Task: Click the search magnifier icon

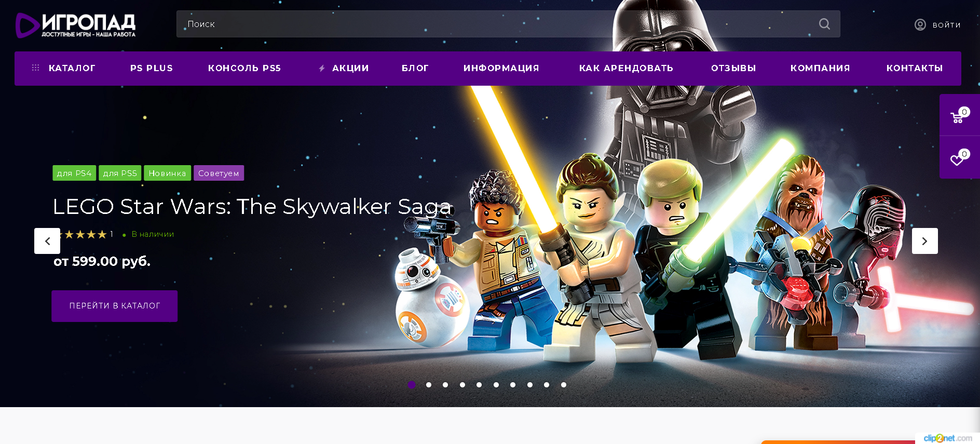Action: (824, 24)
